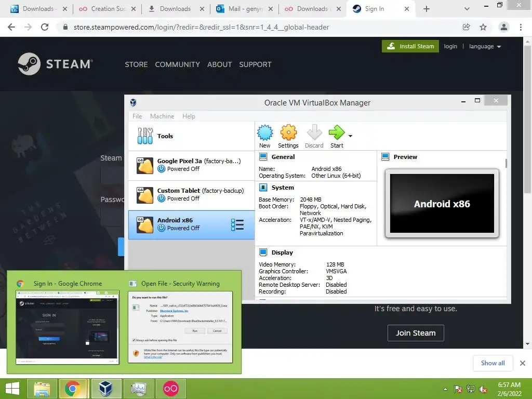Image resolution: width=532 pixels, height=399 pixels.
Task: Switch to Mail - genym tab
Action: pos(244,9)
